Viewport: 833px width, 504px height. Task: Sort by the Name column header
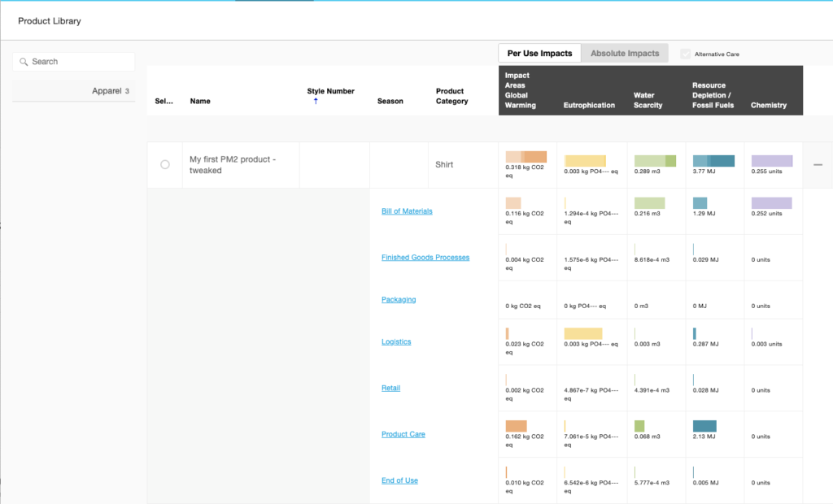(x=200, y=101)
